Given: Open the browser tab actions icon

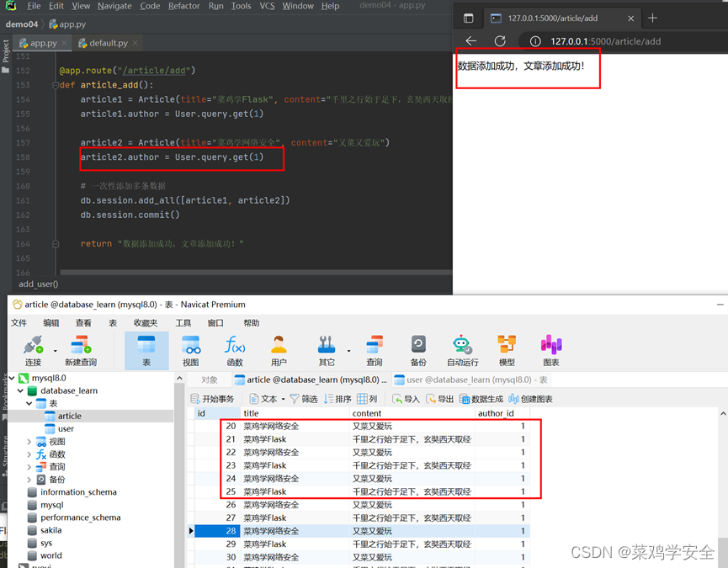Looking at the screenshot, I should point(469,19).
